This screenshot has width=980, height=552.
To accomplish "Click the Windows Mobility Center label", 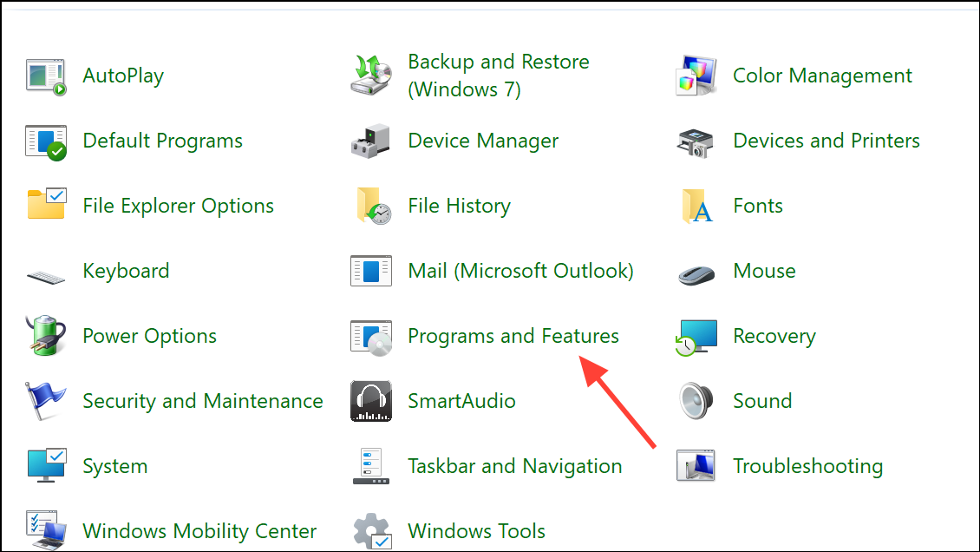I will [x=199, y=531].
